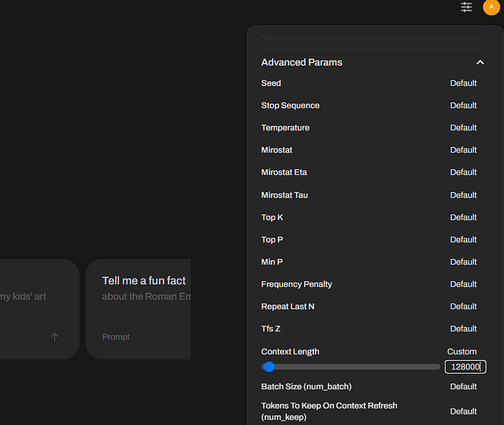
Task: Toggle the Top P Default value
Action: tap(463, 240)
